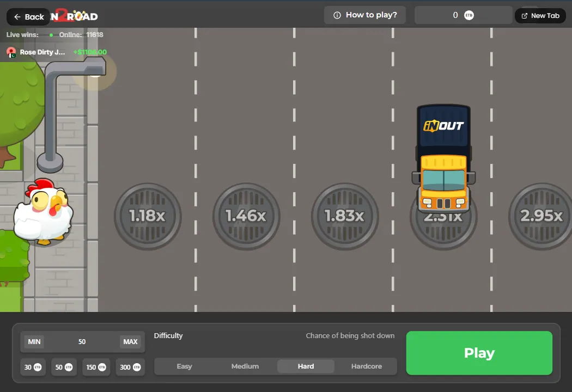Image resolution: width=572 pixels, height=392 pixels.
Task: Click the Online: 11618 counter
Action: point(81,35)
